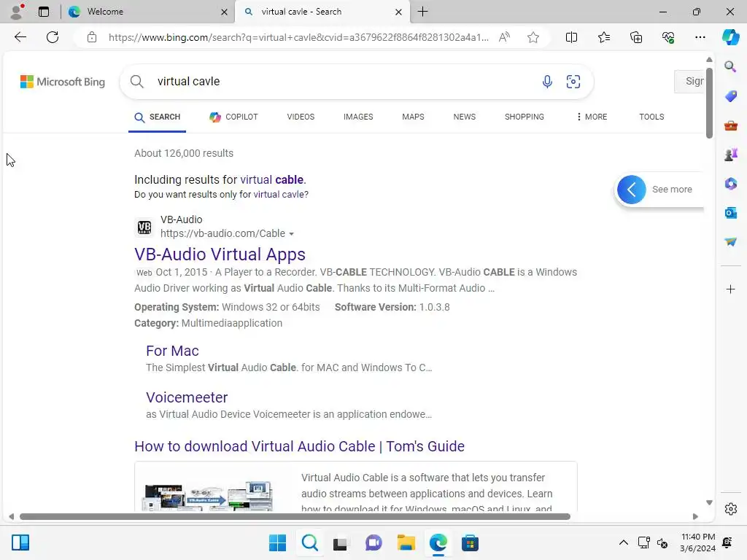Viewport: 747px width, 560px height.
Task: Open File Explorer from taskbar
Action: pos(406,542)
